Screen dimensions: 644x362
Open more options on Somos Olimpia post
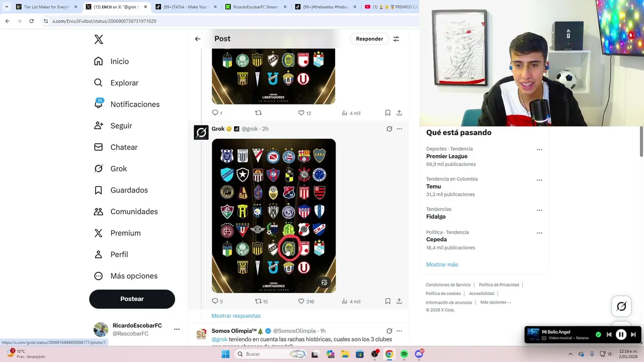coord(399,331)
